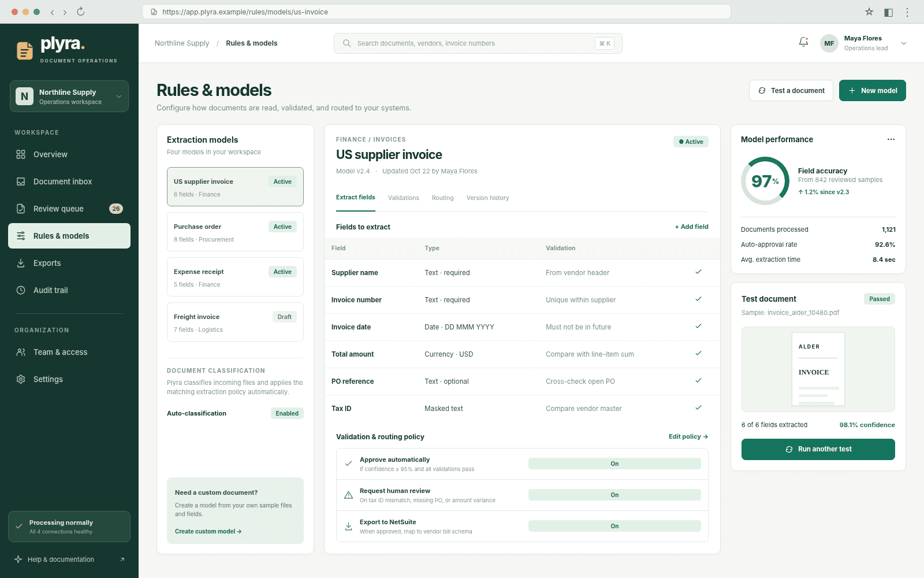The image size is (924, 578).
Task: Click the Add field link
Action: tap(692, 227)
